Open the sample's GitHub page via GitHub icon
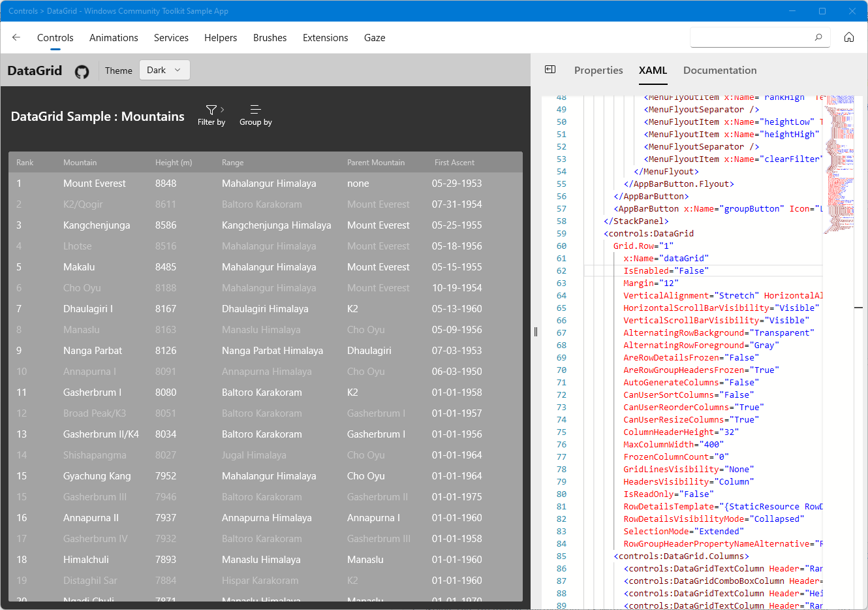The image size is (868, 610). pos(82,72)
